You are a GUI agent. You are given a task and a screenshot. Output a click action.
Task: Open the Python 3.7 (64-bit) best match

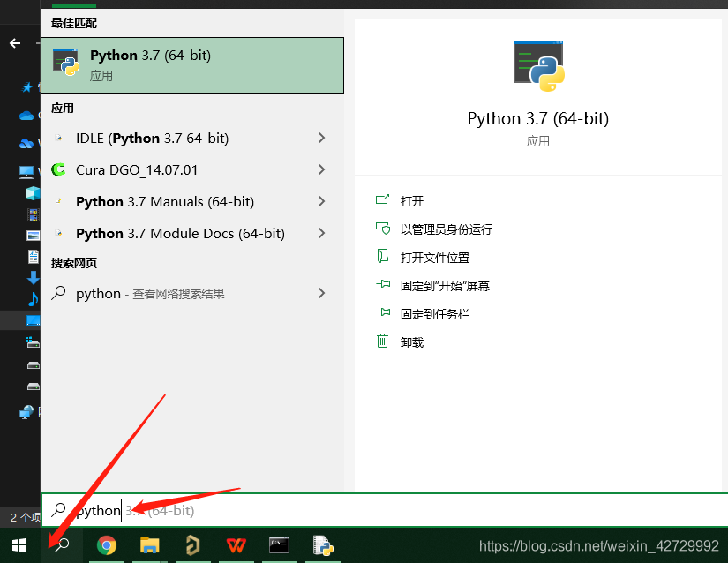(x=192, y=65)
